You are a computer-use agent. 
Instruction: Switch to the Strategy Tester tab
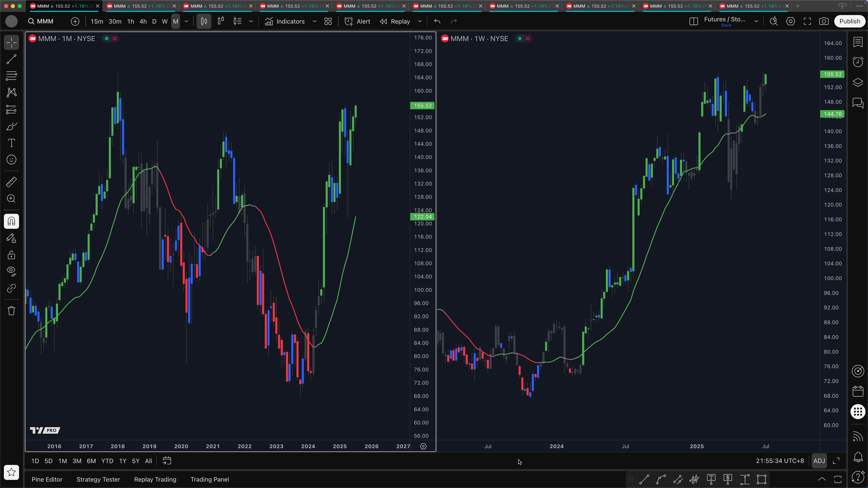click(98, 479)
